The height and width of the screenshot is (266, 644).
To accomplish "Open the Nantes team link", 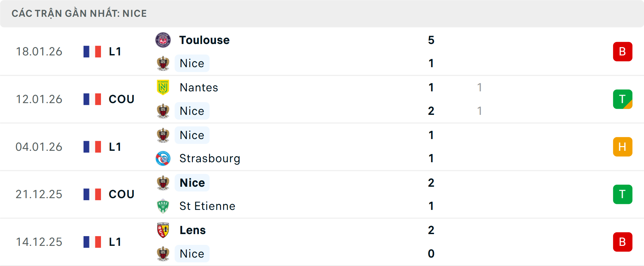I will 199,88.
